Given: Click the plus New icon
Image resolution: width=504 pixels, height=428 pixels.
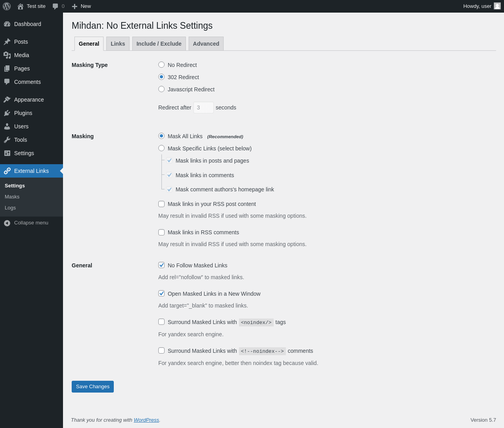Looking at the screenshot, I should pyautogui.click(x=74, y=6).
